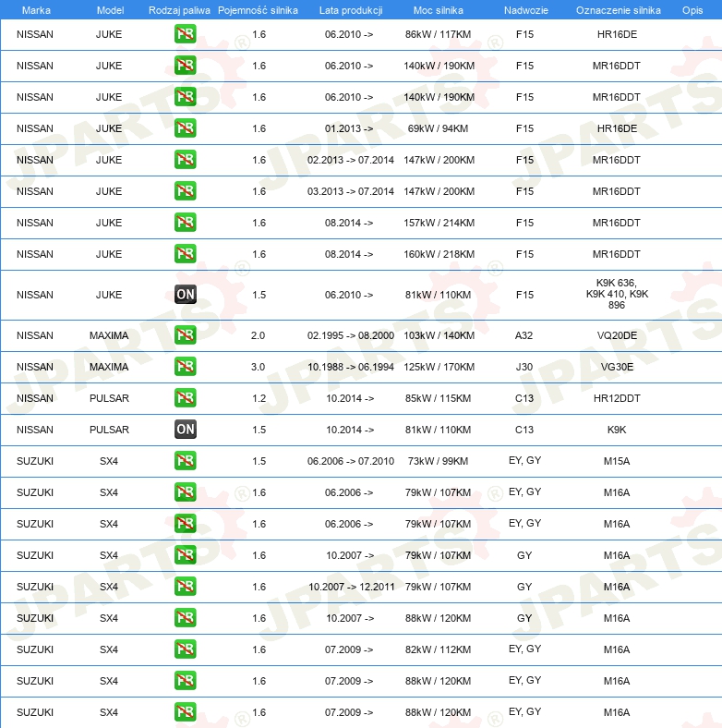This screenshot has height=728, width=722.
Task: Click the Rodzaj paliwa column header
Action: tap(179, 10)
